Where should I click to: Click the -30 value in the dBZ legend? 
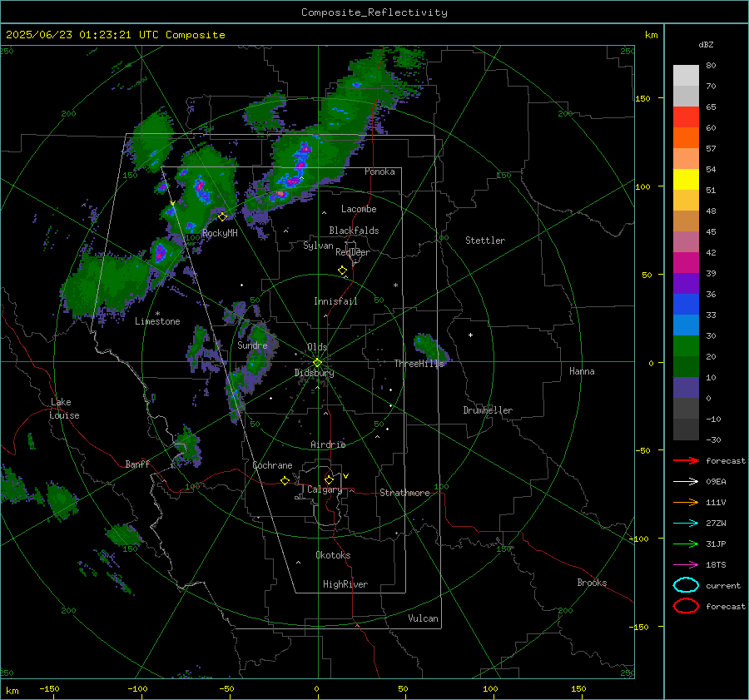click(x=713, y=439)
